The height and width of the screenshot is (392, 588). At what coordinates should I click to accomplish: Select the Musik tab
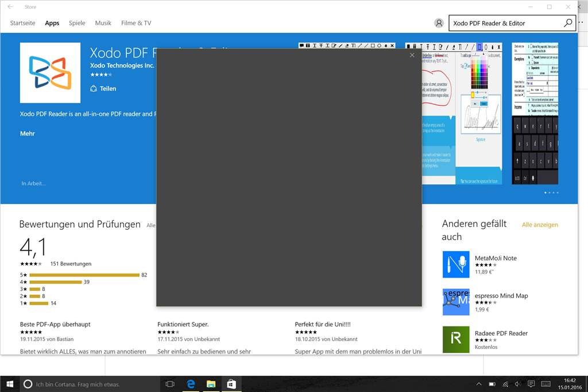pos(103,23)
